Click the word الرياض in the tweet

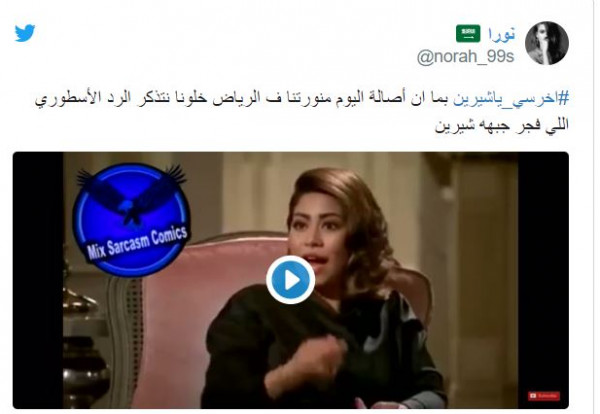[x=229, y=98]
